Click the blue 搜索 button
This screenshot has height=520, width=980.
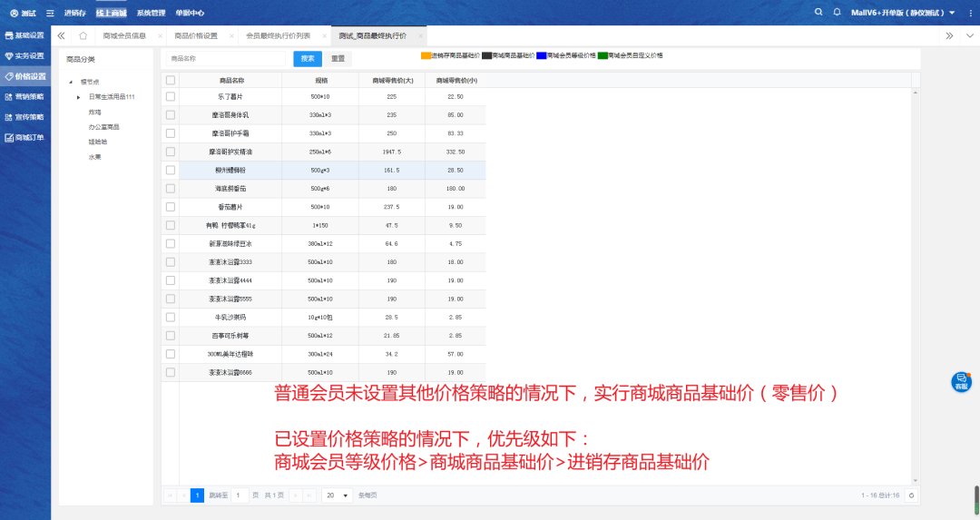click(308, 58)
